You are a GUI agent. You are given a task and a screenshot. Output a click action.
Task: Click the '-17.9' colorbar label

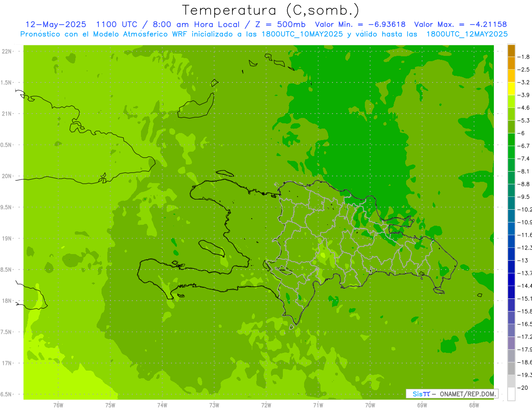click(525, 349)
